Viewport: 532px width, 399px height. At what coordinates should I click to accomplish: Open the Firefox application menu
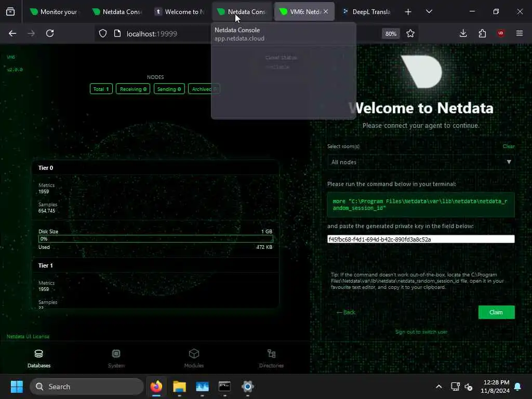(520, 33)
